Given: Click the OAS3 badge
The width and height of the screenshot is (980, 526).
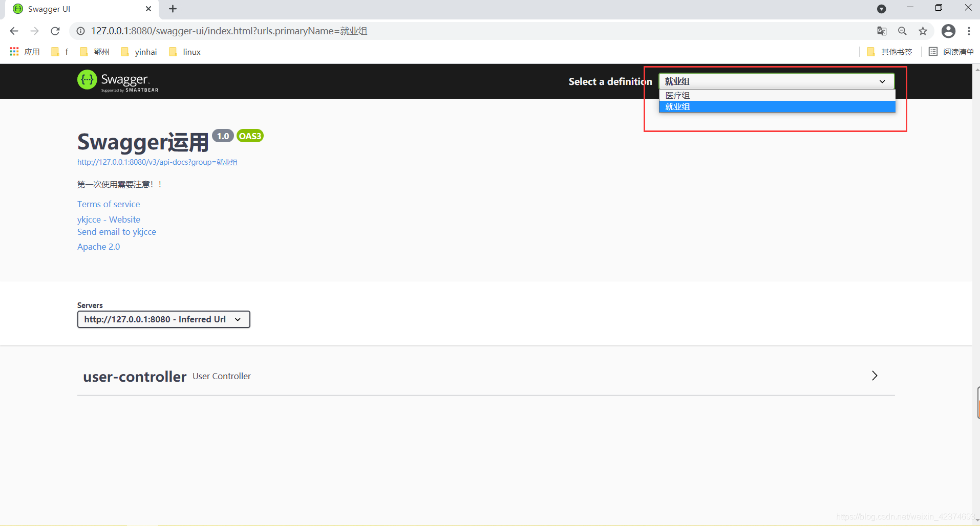Looking at the screenshot, I should [250, 136].
